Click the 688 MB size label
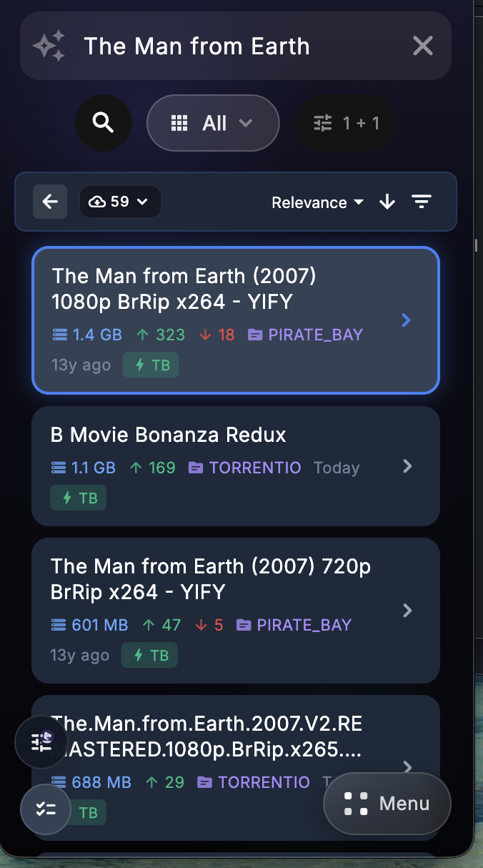This screenshot has width=483, height=868. tap(91, 782)
